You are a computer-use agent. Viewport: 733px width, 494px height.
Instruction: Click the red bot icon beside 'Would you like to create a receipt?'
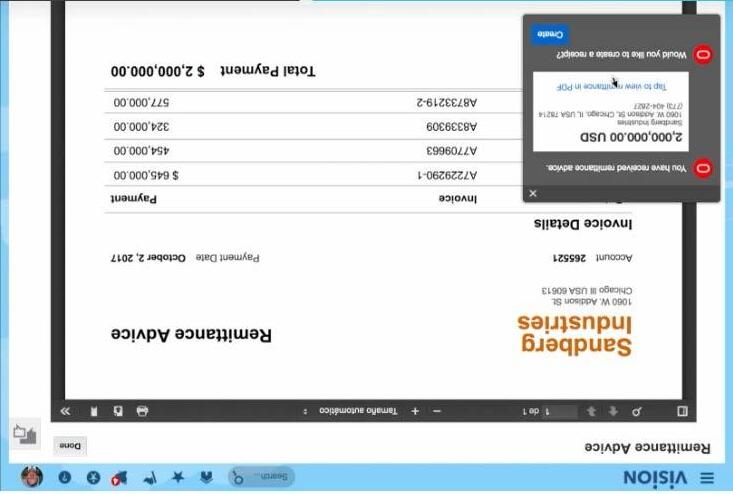pos(703,55)
